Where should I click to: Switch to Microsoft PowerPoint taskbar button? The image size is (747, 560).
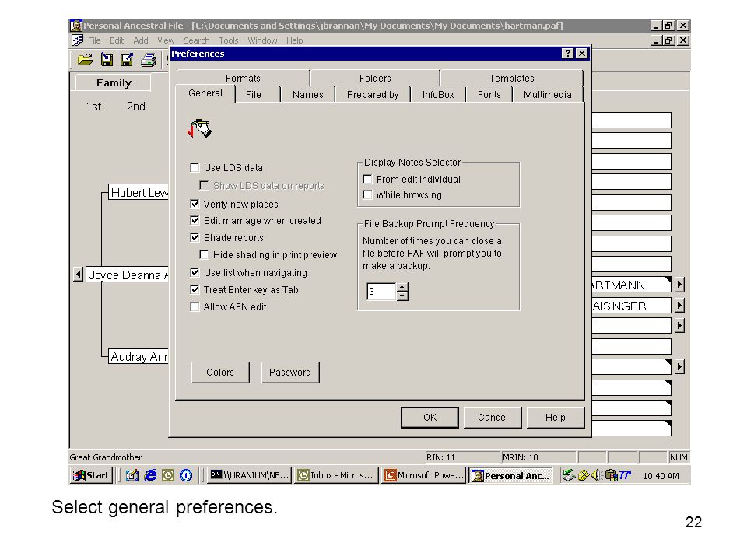(423, 475)
